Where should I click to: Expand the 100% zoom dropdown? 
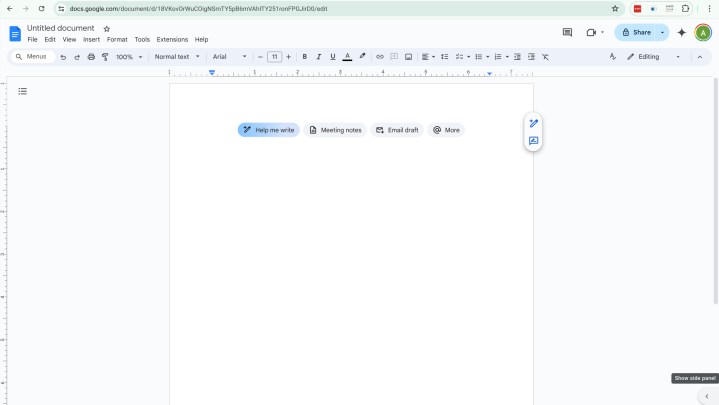click(128, 57)
